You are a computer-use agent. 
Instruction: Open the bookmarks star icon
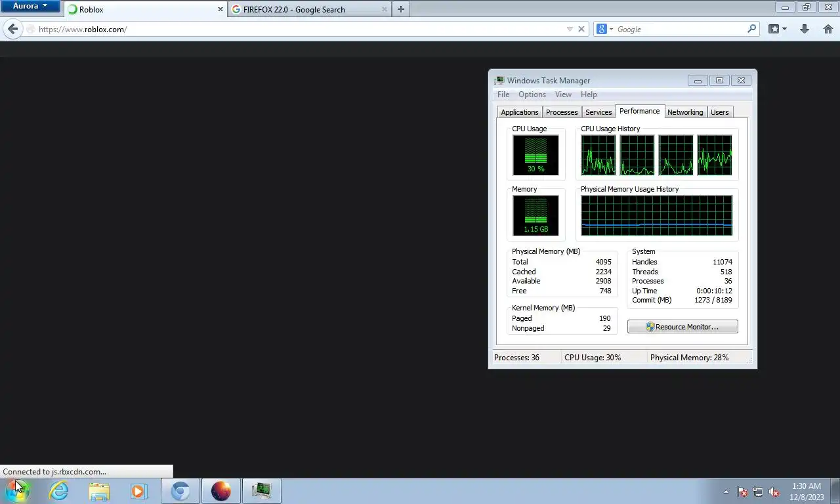tap(774, 29)
